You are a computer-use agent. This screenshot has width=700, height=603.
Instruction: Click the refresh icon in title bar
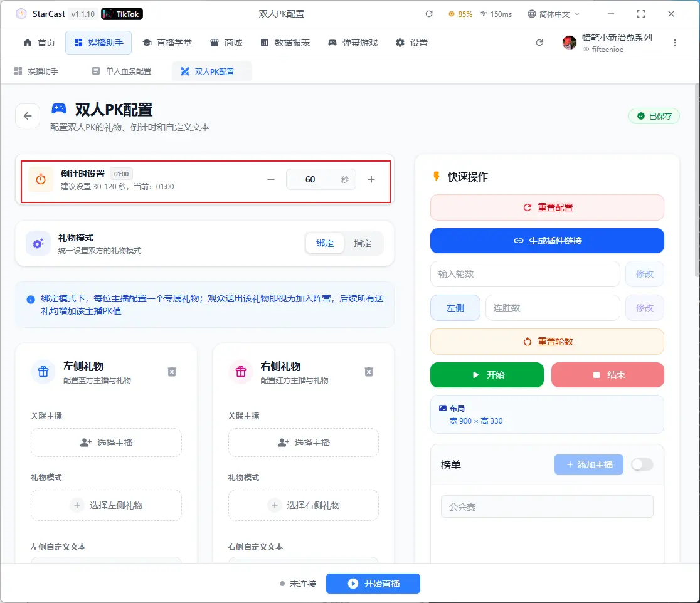pos(429,14)
